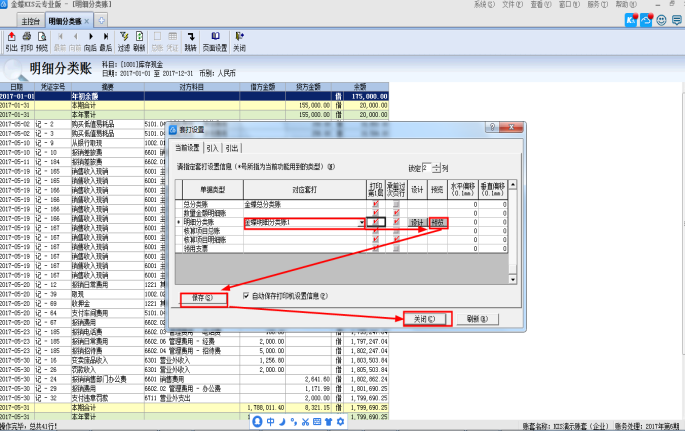
Task: Click the 设计 button in 明细分类账 row
Action: 418,222
